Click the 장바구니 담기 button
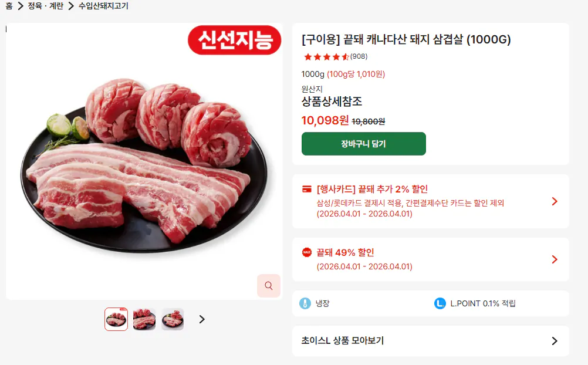 (x=363, y=144)
